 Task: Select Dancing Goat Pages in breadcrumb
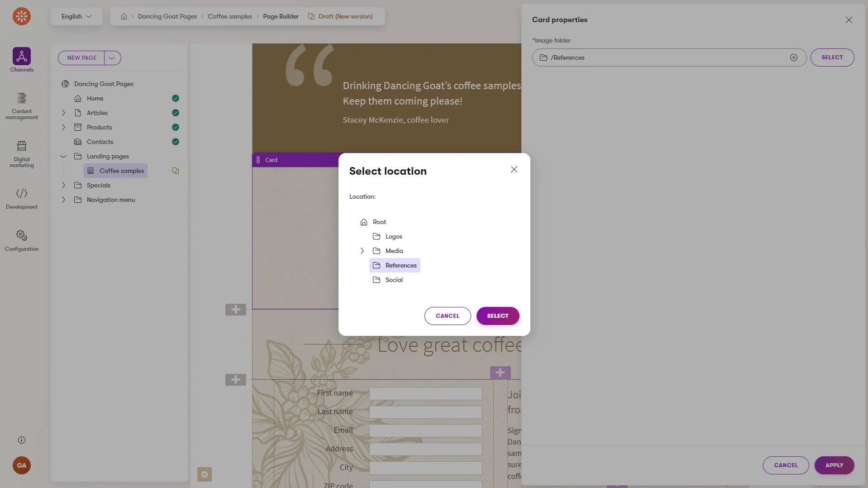tap(167, 16)
